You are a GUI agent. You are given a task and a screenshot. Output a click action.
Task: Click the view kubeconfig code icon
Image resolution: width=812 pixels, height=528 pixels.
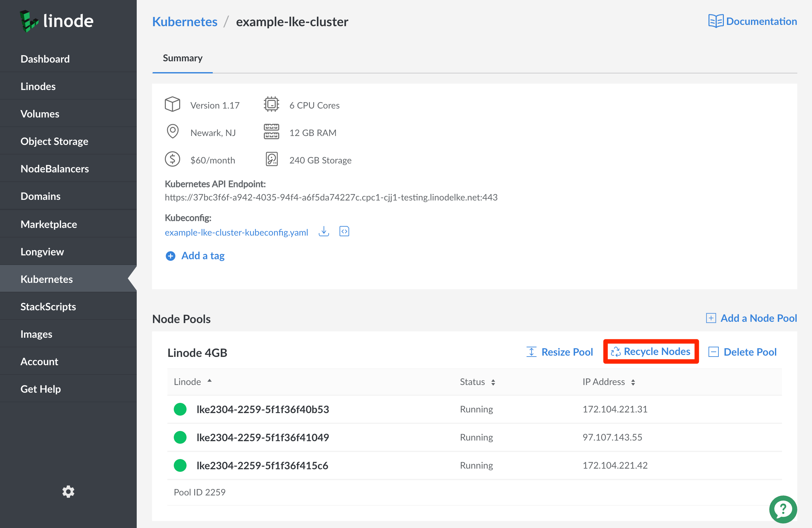tap(344, 232)
